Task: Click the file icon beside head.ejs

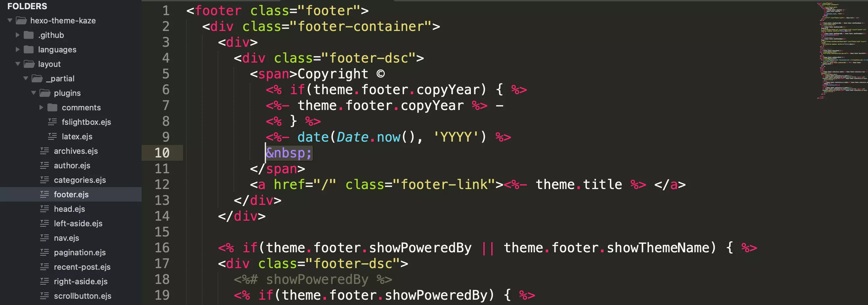Action: pyautogui.click(x=44, y=209)
